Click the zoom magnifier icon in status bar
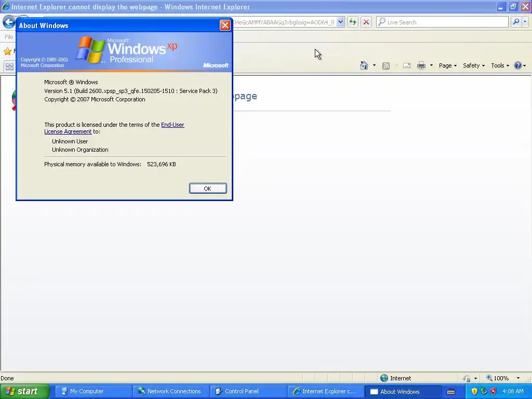Image resolution: width=532 pixels, height=399 pixels. 489,378
